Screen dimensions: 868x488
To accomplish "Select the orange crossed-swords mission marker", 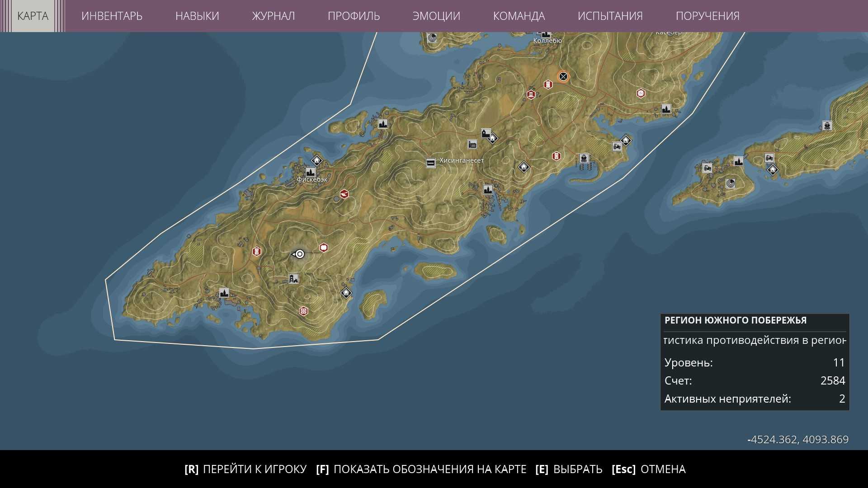I will [563, 76].
